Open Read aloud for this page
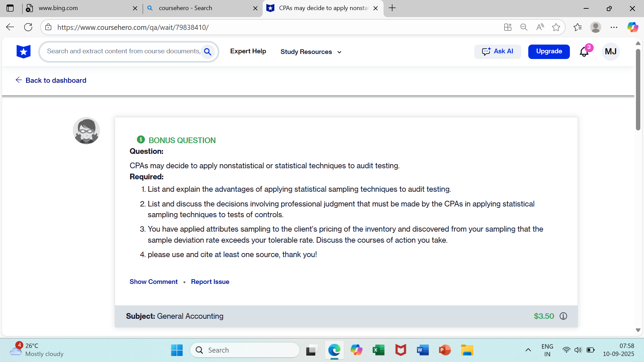The width and height of the screenshot is (644, 362). click(540, 27)
